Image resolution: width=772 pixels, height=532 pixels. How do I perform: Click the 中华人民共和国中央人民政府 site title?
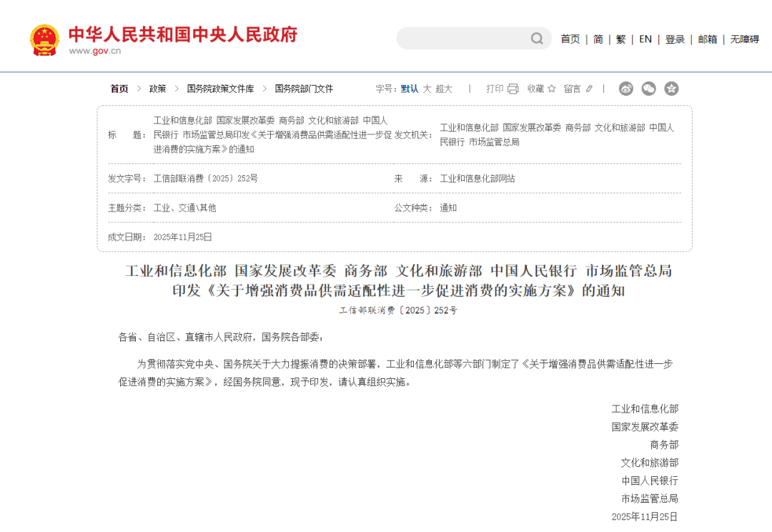click(x=183, y=34)
